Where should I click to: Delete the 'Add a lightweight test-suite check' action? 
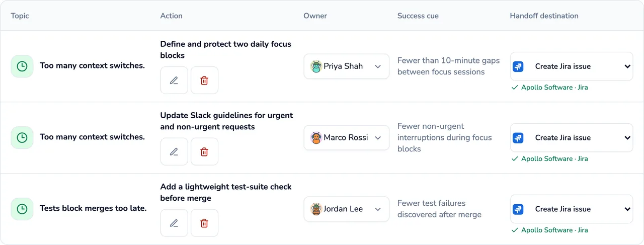click(204, 223)
